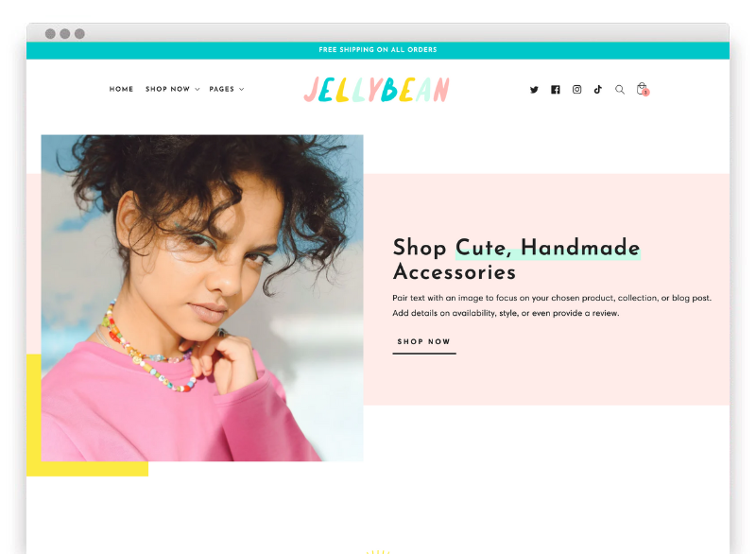Click the third gray window control dot
Image resolution: width=756 pixels, height=554 pixels.
coord(79,34)
